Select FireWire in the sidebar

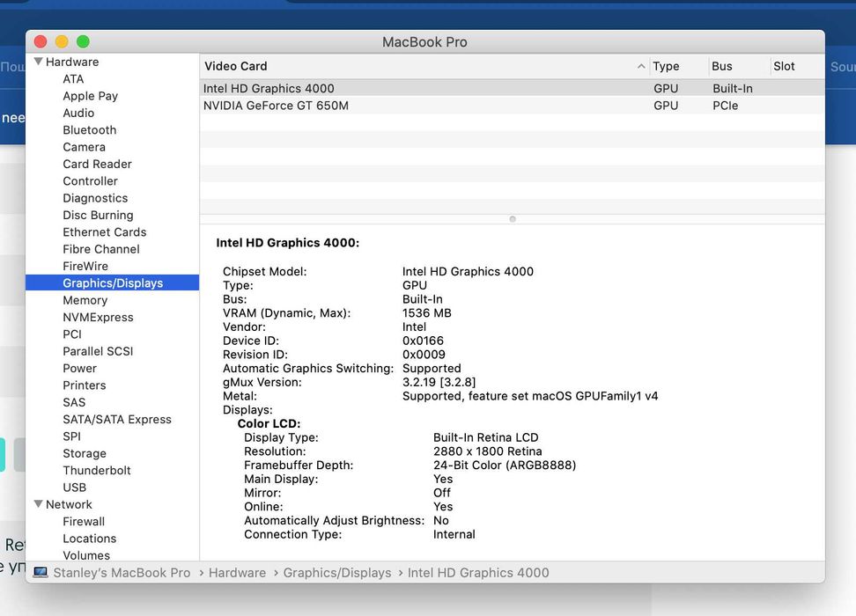tap(85, 267)
